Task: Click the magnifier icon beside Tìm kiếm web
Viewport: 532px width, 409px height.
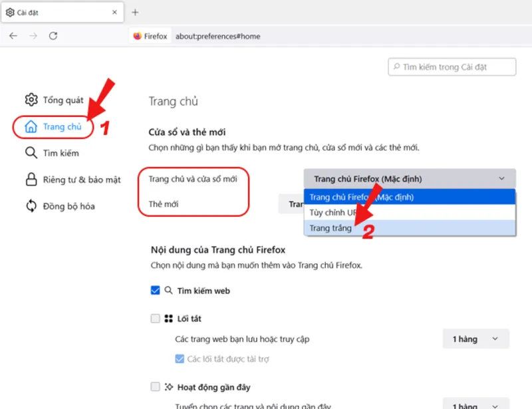Action: [x=169, y=291]
